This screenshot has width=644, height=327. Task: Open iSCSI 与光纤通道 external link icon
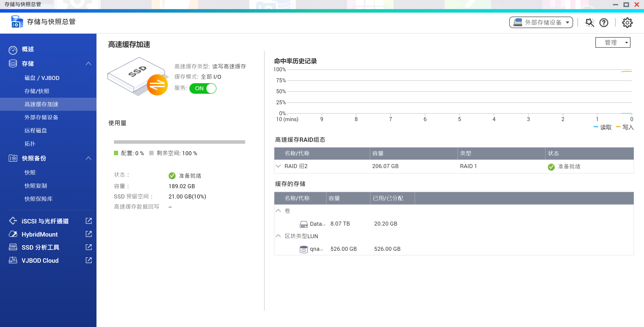click(88, 221)
